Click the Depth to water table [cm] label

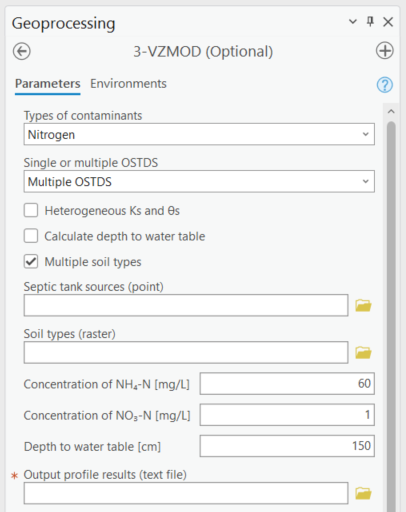point(92,447)
